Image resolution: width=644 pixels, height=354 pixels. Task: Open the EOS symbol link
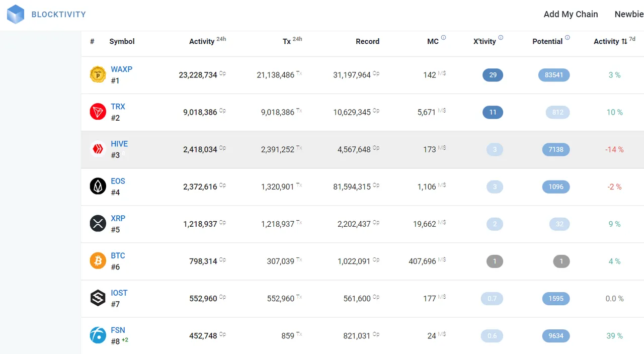[118, 181]
